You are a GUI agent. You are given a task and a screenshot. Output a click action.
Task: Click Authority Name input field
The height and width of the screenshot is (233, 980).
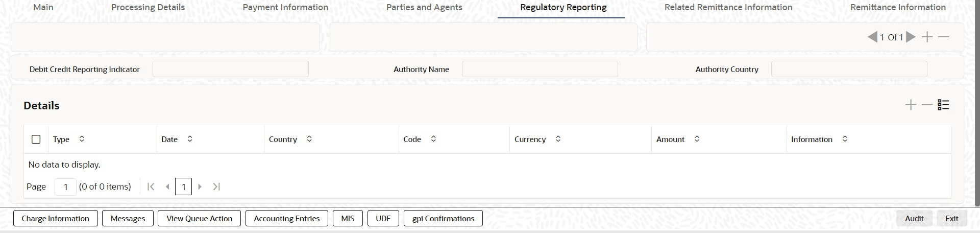coord(540,69)
